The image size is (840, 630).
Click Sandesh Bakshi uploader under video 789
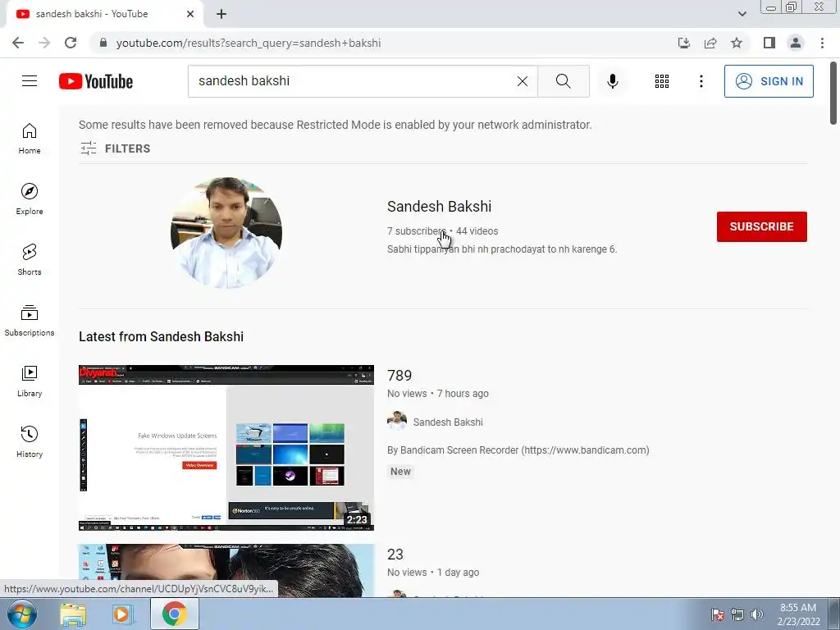pos(448,422)
